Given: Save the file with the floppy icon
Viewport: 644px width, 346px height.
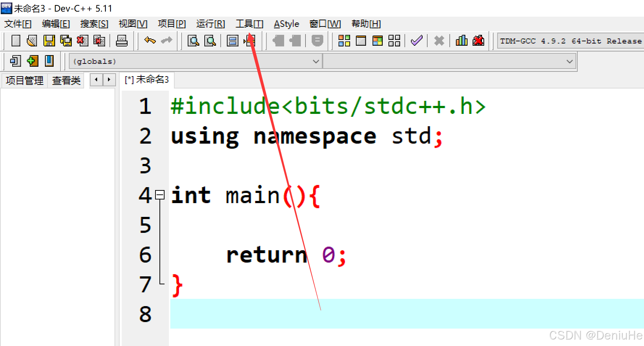Looking at the screenshot, I should coord(49,41).
